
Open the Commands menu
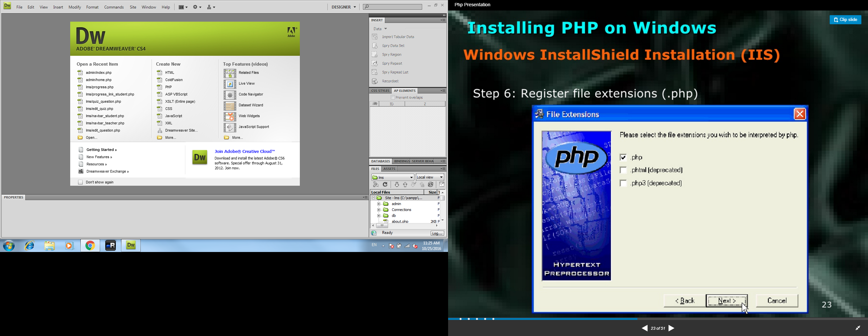[x=114, y=7]
